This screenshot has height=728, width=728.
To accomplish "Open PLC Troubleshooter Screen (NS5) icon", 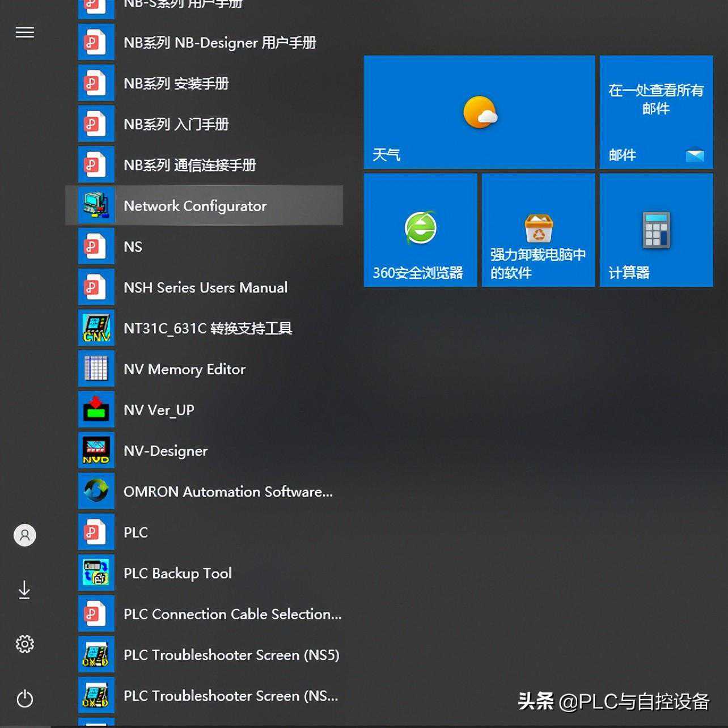I will [96, 654].
